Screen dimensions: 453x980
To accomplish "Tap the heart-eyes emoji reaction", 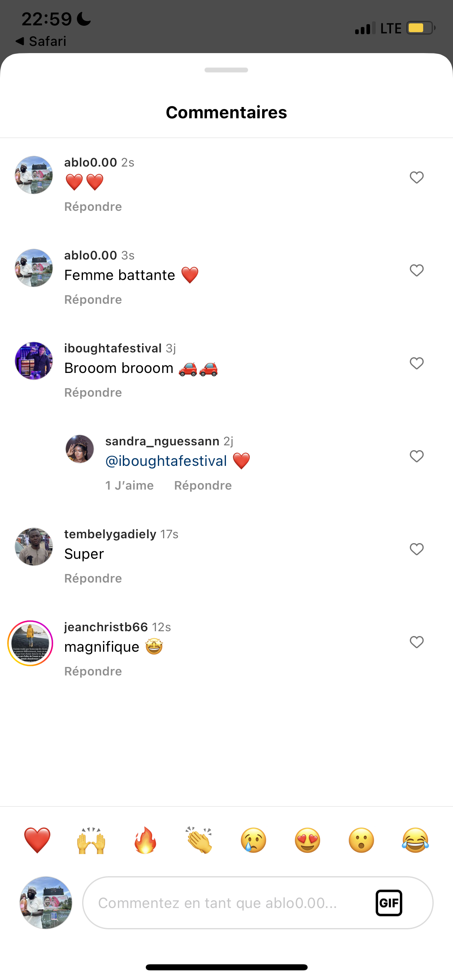I will click(x=307, y=840).
